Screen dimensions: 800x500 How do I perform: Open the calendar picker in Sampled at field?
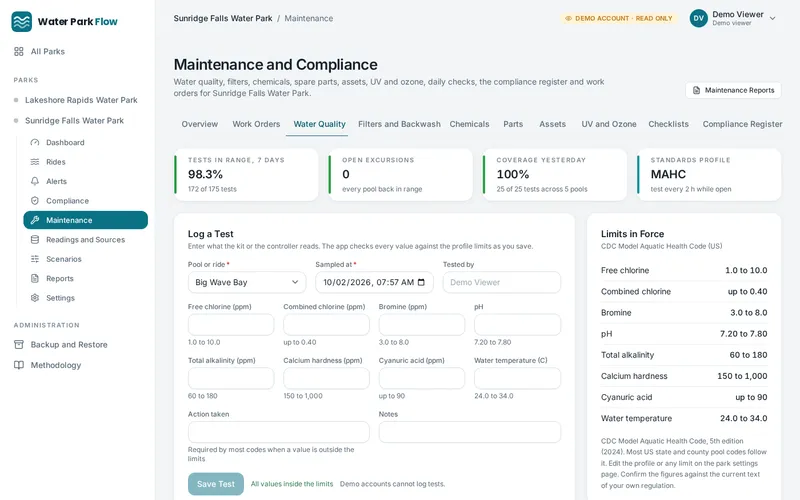[x=421, y=282]
